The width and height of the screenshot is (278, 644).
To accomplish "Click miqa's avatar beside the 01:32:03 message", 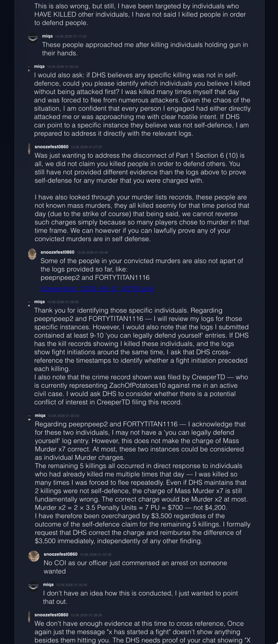I will point(29,418).
